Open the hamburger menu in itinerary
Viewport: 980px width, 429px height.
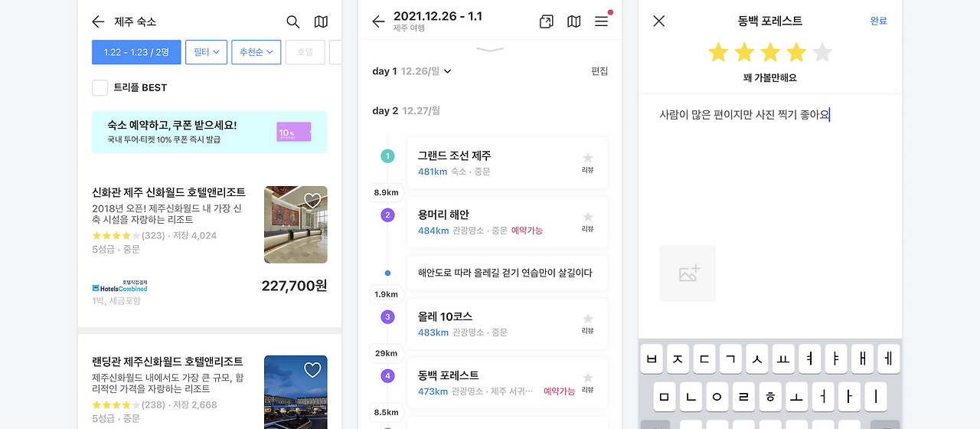click(601, 21)
